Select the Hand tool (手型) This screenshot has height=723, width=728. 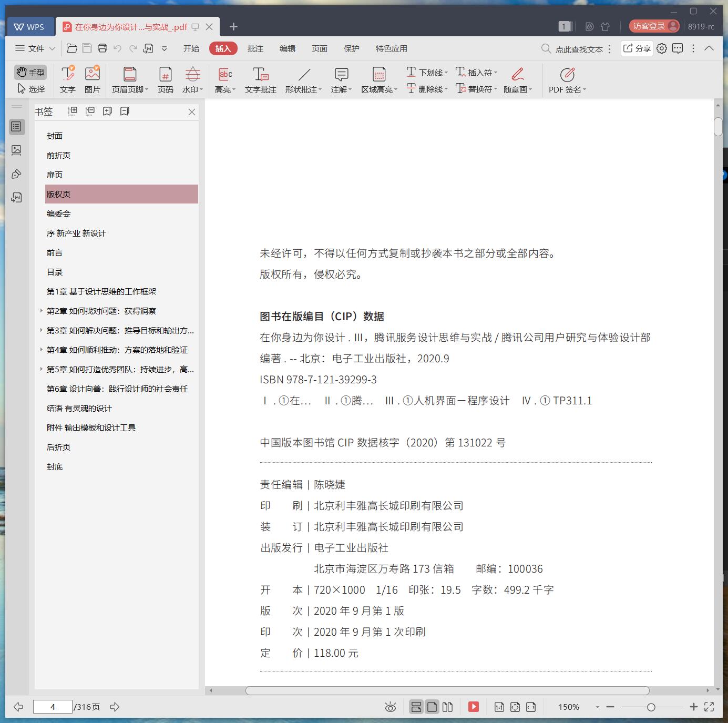(30, 73)
